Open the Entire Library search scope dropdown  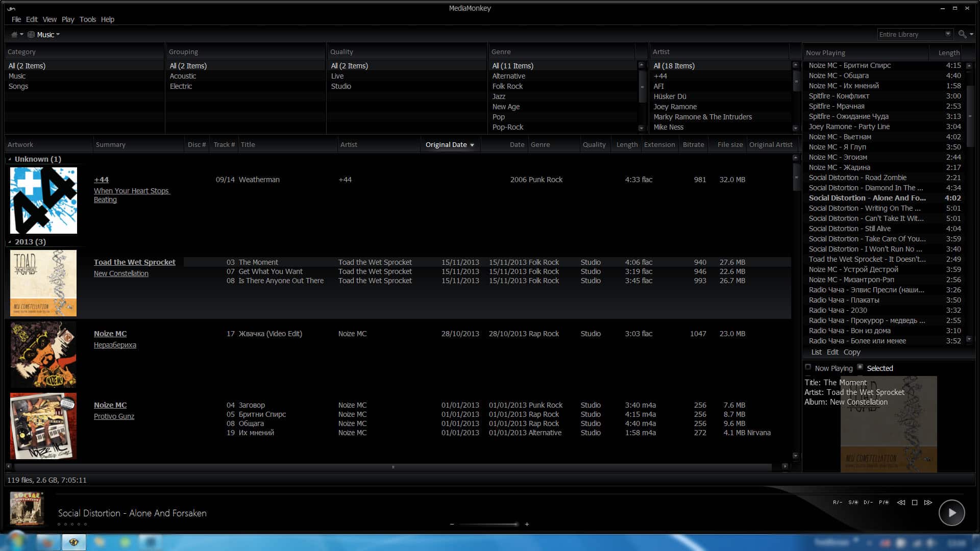point(948,34)
